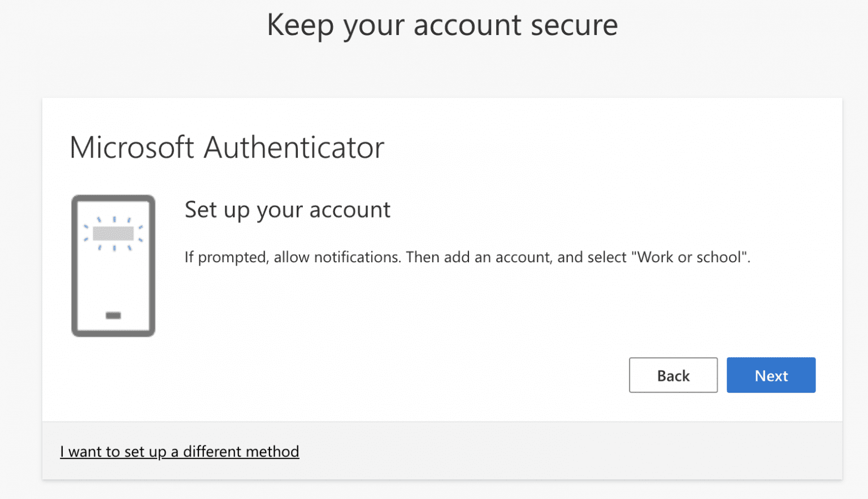Click the phone notification illustration
Screen dimensions: 868x499
[x=113, y=266]
